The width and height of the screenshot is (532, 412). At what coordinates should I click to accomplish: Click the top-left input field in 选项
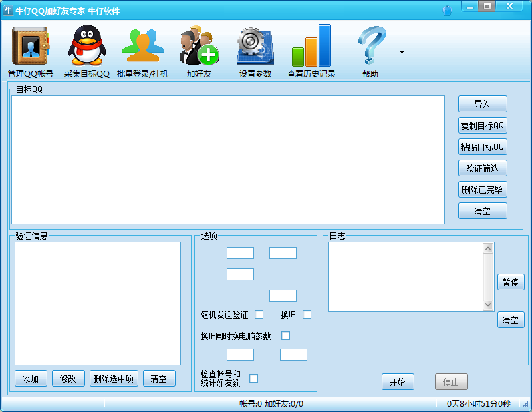(240, 253)
